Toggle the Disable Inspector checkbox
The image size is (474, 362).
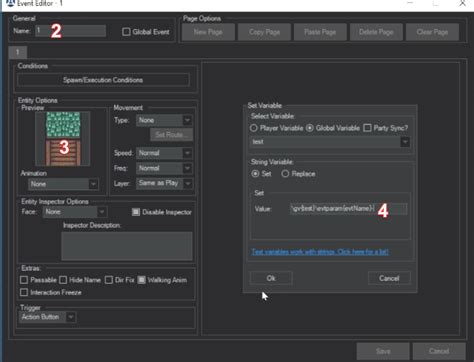(136, 212)
